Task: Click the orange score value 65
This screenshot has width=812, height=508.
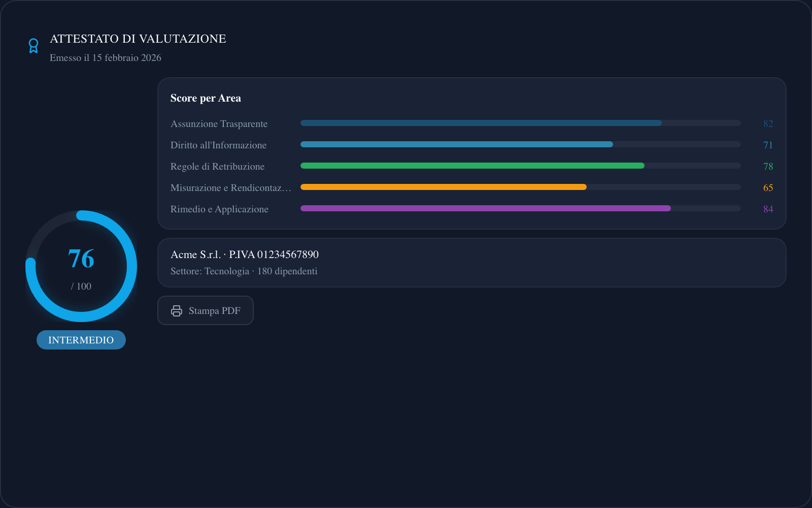Action: click(x=768, y=188)
